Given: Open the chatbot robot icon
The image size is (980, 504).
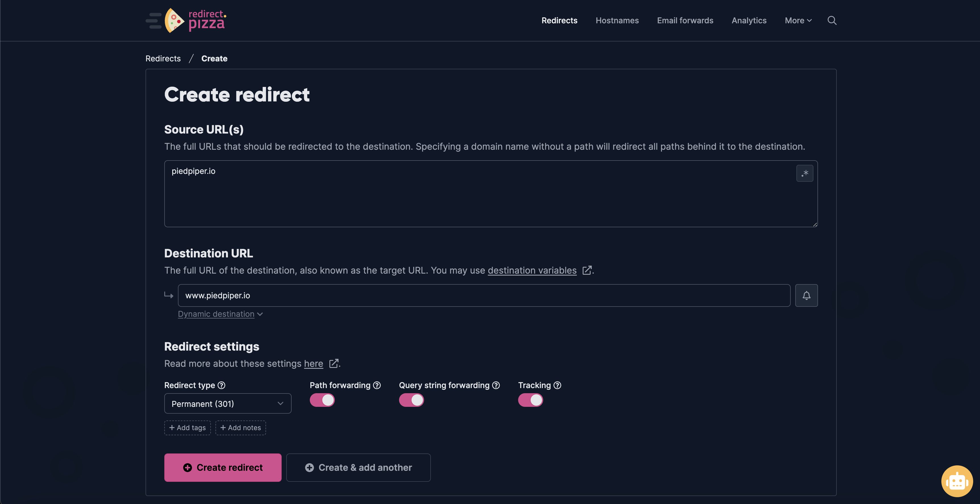Looking at the screenshot, I should [x=957, y=481].
